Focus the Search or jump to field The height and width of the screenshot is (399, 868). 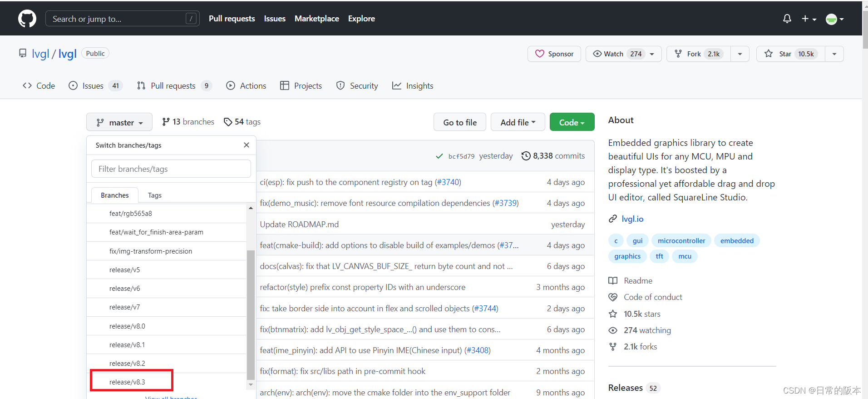[122, 19]
